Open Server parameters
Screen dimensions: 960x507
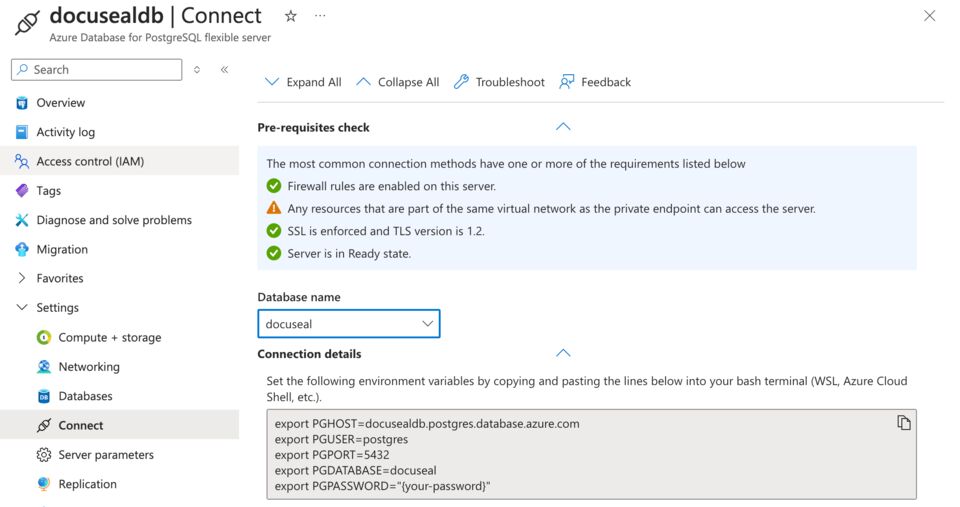point(106,454)
